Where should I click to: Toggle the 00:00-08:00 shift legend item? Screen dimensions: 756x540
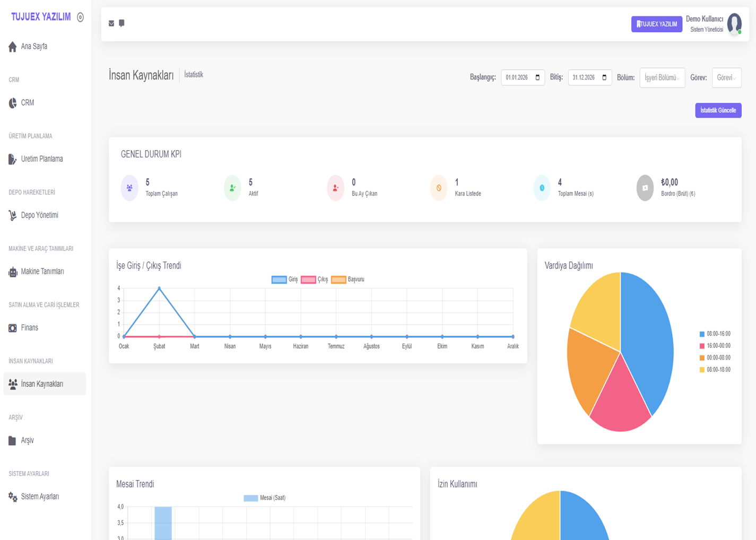point(715,358)
